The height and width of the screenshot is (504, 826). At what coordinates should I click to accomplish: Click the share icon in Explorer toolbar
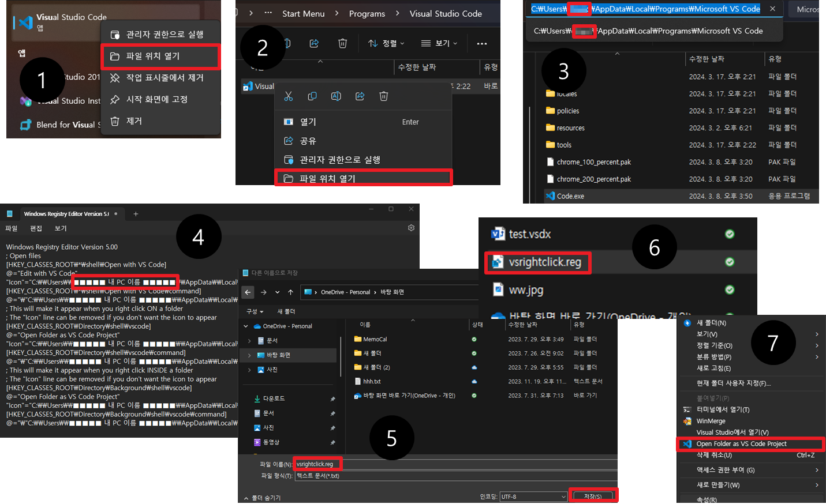(314, 43)
